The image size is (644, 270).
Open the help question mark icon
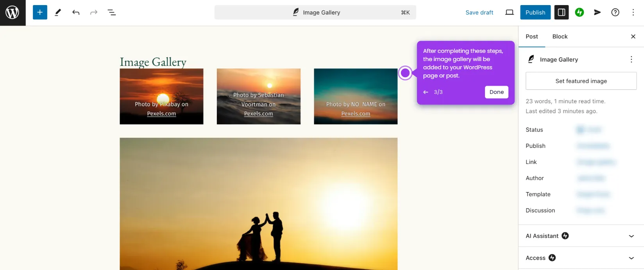point(615,13)
